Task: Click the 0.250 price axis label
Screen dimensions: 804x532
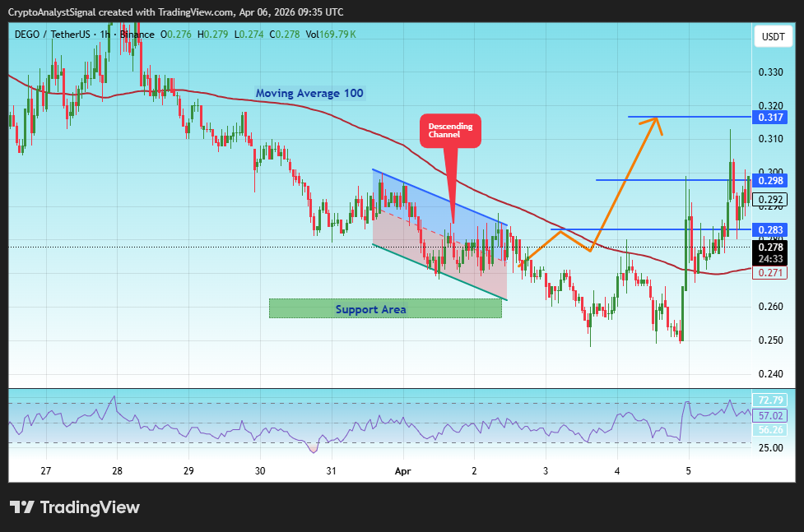Action: click(x=770, y=340)
